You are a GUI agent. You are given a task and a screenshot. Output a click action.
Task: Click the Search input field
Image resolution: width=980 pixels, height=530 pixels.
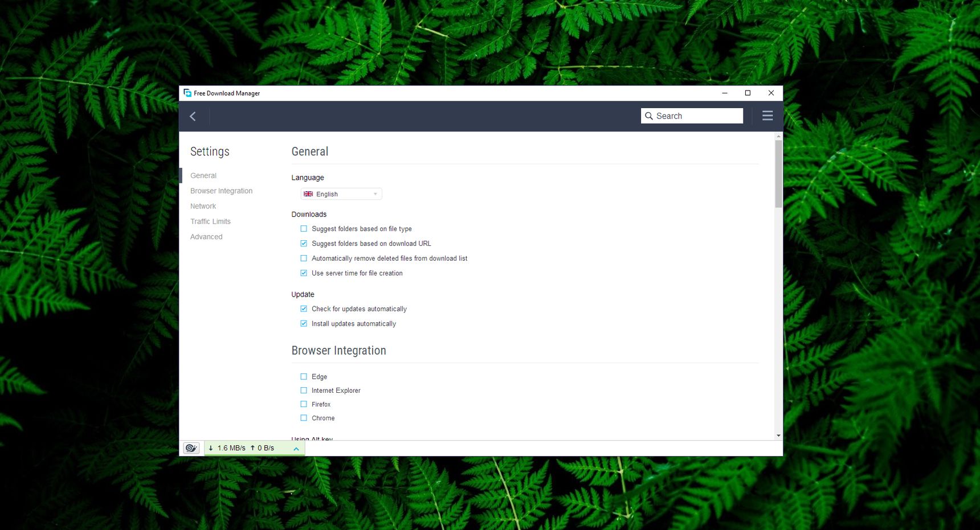click(x=692, y=116)
